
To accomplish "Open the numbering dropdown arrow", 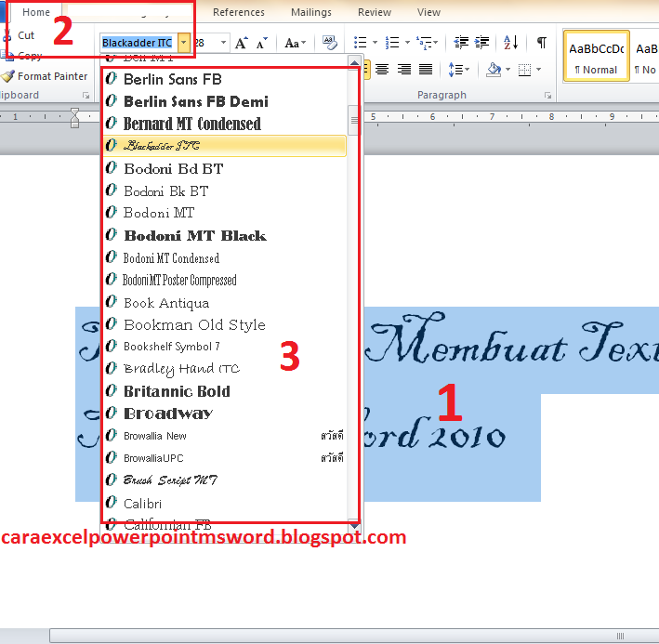I will (x=407, y=43).
